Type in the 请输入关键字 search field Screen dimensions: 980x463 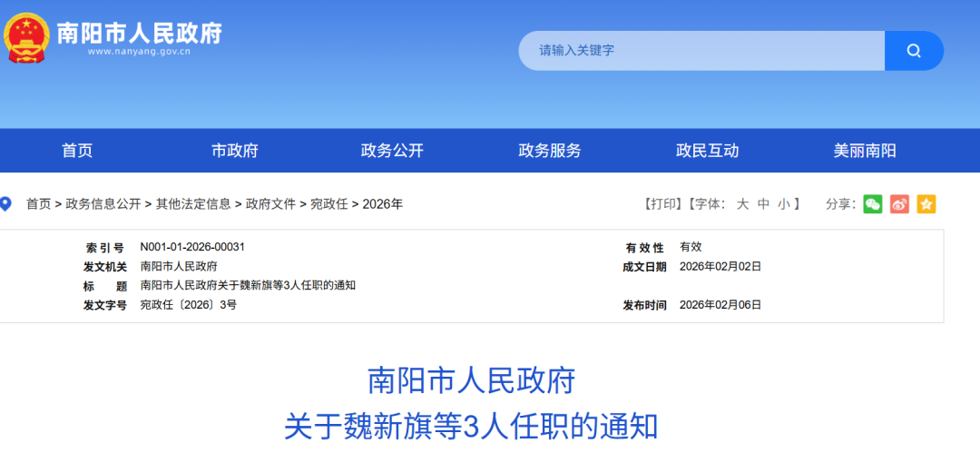[x=701, y=51]
